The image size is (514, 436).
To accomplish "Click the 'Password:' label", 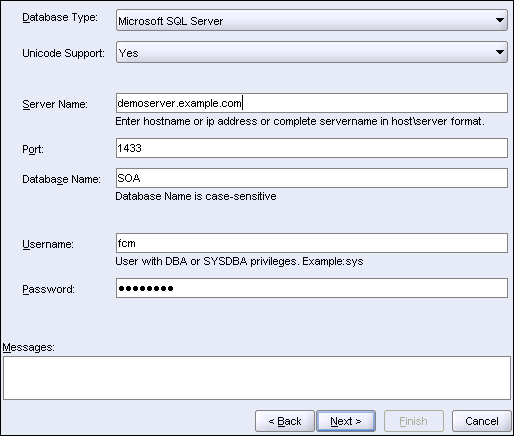I will (48, 289).
